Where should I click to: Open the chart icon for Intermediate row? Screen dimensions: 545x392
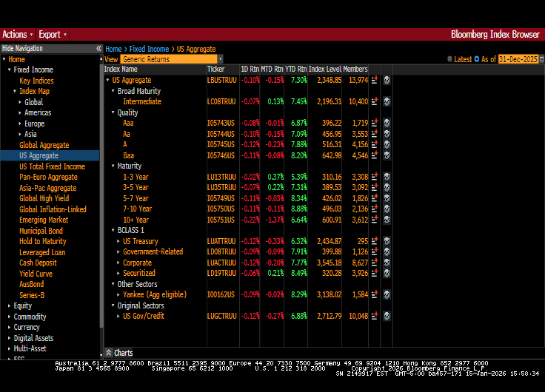point(387,102)
